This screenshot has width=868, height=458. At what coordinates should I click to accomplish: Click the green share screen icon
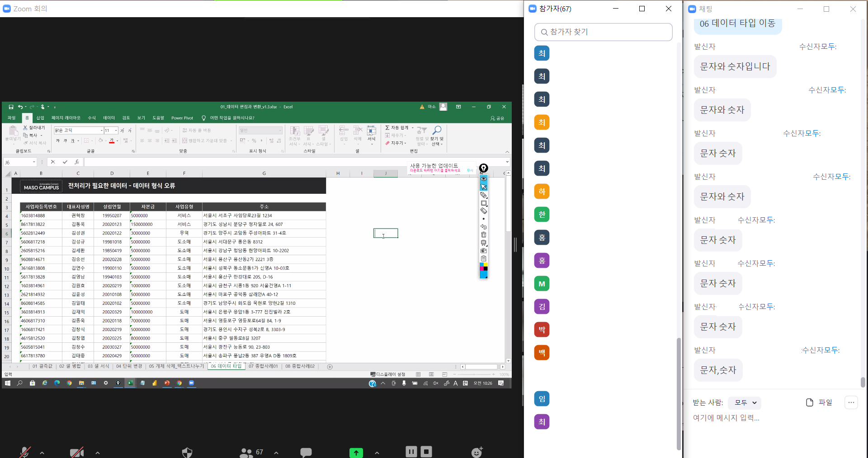pos(356,452)
